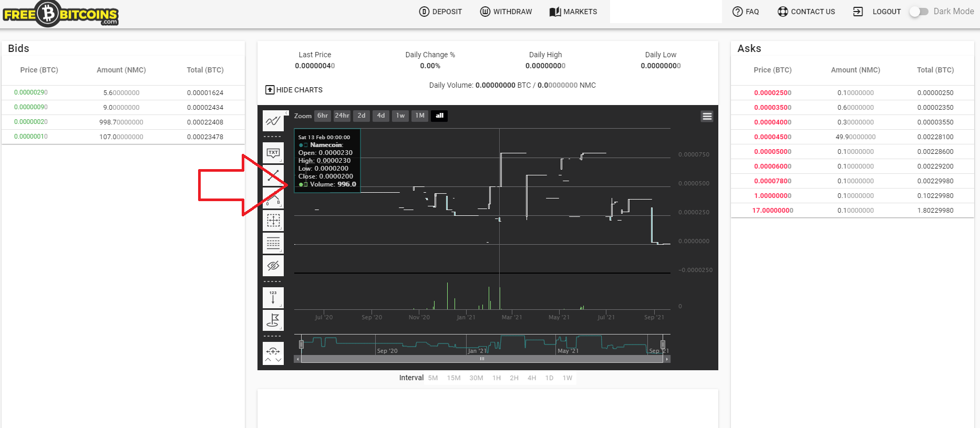Choose the 1H interval
Image resolution: width=980 pixels, height=428 pixels.
[497, 378]
